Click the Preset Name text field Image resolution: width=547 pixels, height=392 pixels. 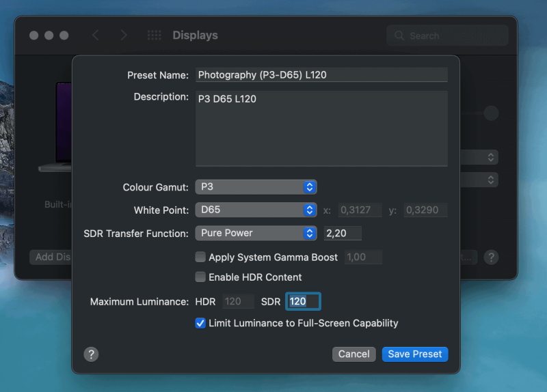pyautogui.click(x=321, y=75)
